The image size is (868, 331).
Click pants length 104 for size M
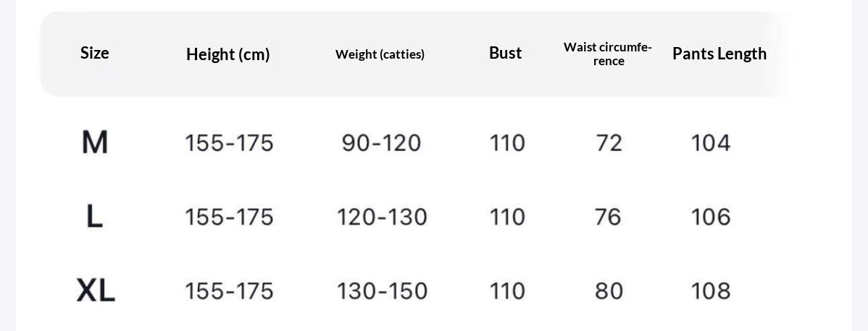[x=710, y=143]
